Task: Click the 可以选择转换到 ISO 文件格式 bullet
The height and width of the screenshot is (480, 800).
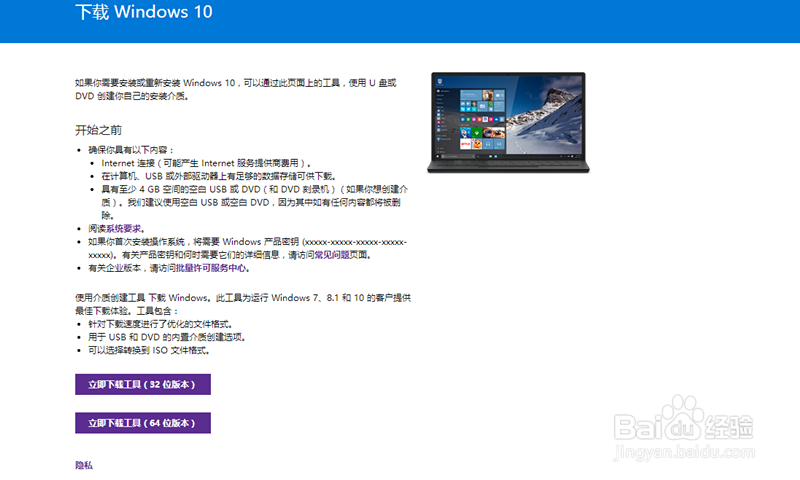Action: pyautogui.click(x=148, y=350)
